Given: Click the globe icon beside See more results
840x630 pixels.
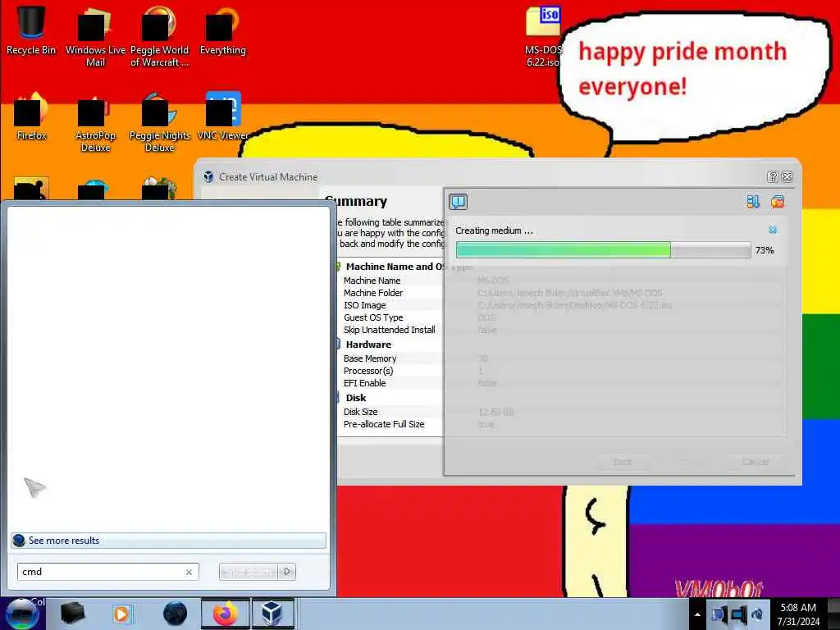Looking at the screenshot, I should pyautogui.click(x=19, y=541).
